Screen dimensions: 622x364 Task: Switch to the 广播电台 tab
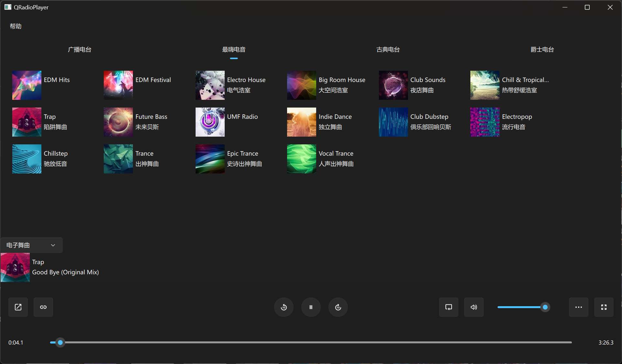80,49
